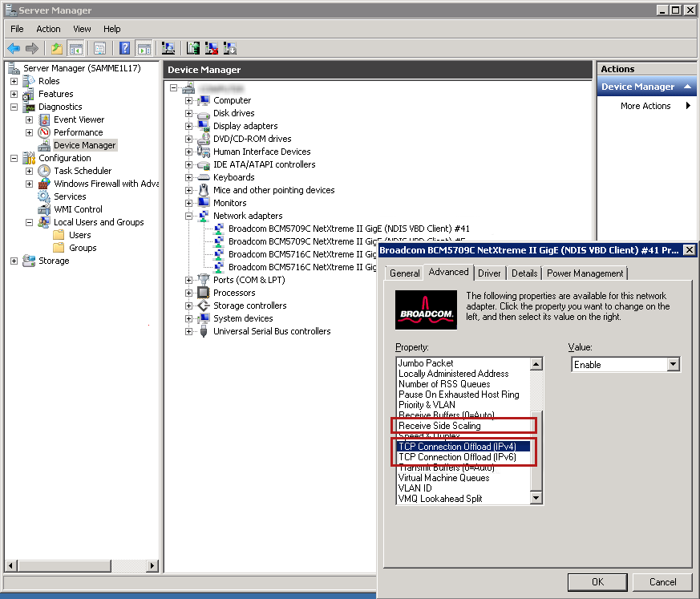Open the Action menu
This screenshot has height=599, width=700.
(x=48, y=28)
